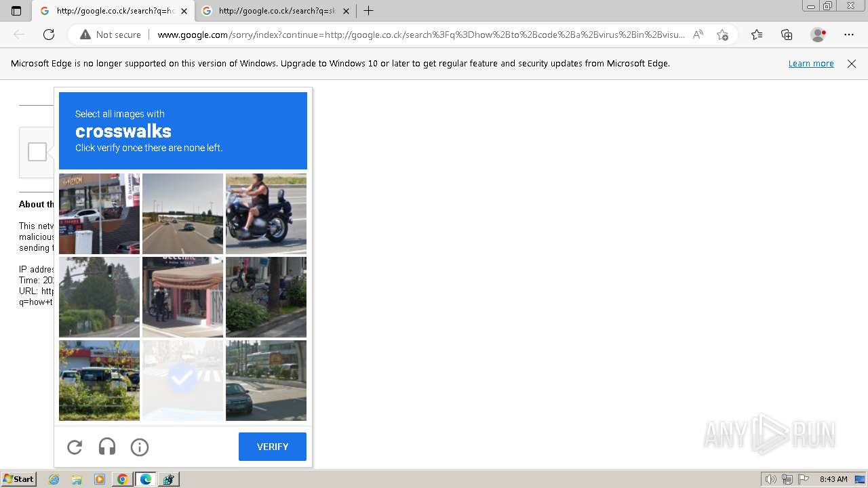Launch Internet Explorer from taskbar
Image resolution: width=868 pixels, height=488 pixels.
(x=54, y=479)
